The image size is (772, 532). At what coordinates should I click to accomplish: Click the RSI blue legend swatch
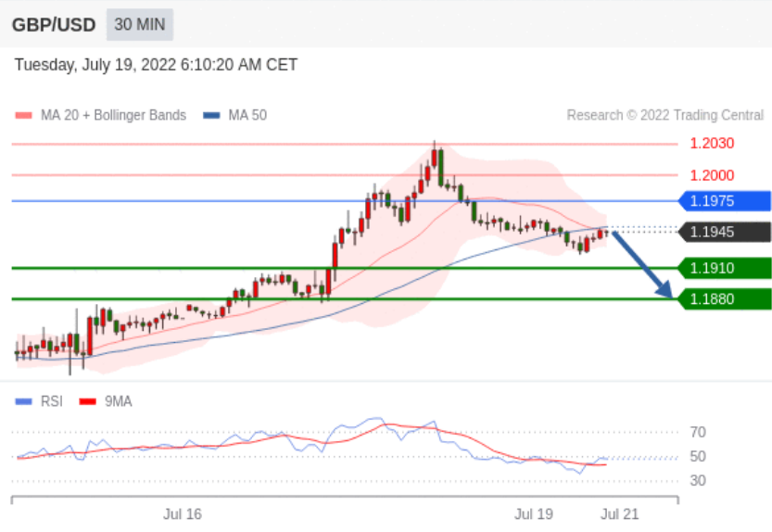24,402
